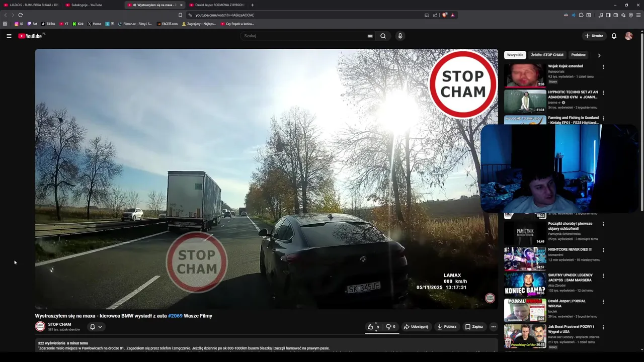
Task: Open the KONIEC BAMA video thumbnail
Action: pyautogui.click(x=525, y=284)
